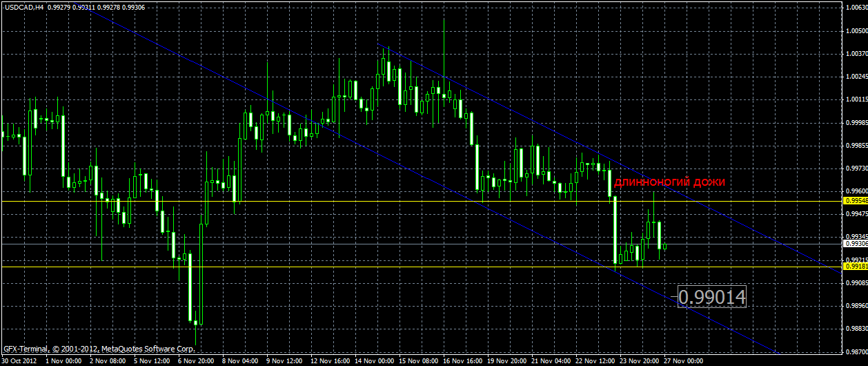Click price axis value 0.98830
The image size is (868, 366).
(856, 329)
